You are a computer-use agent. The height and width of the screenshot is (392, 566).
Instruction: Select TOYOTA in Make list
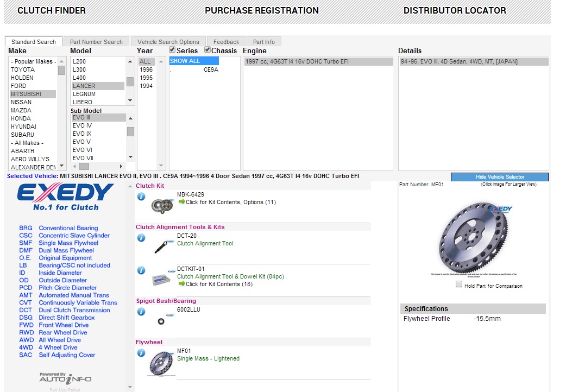(x=33, y=69)
